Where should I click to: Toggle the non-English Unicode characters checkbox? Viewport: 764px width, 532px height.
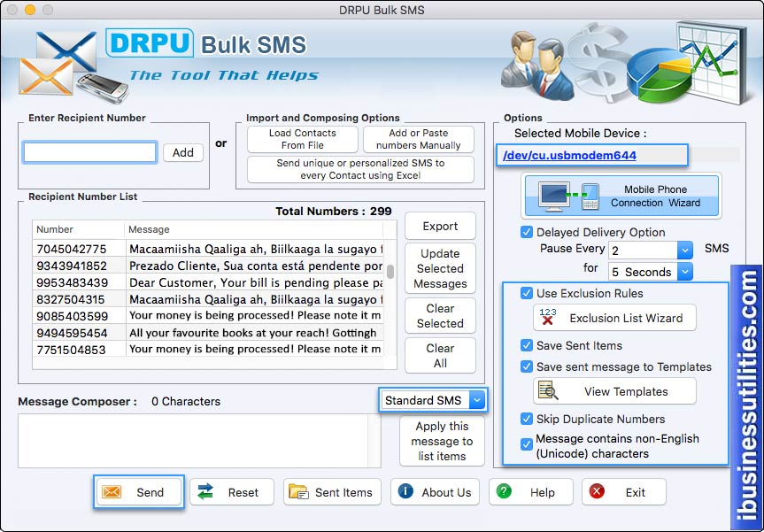pyautogui.click(x=526, y=444)
